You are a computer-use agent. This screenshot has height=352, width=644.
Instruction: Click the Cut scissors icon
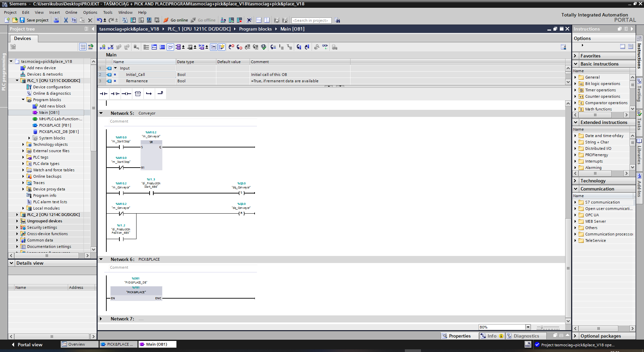tap(66, 20)
